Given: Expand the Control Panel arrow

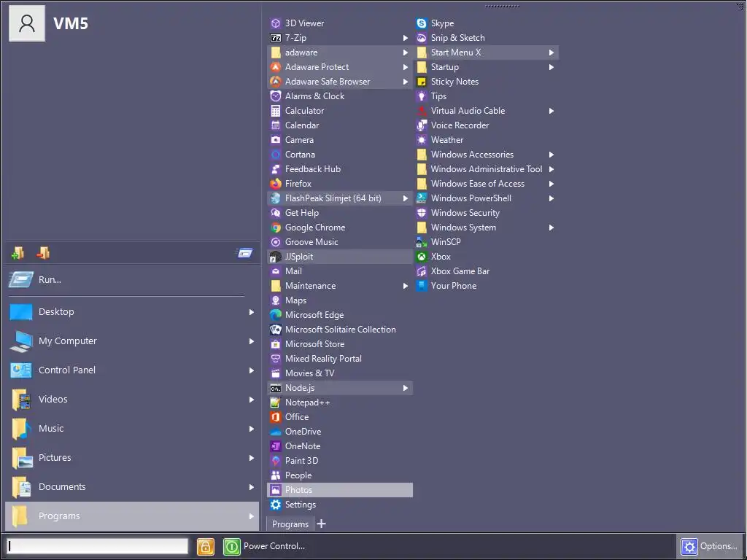Looking at the screenshot, I should 252,370.
